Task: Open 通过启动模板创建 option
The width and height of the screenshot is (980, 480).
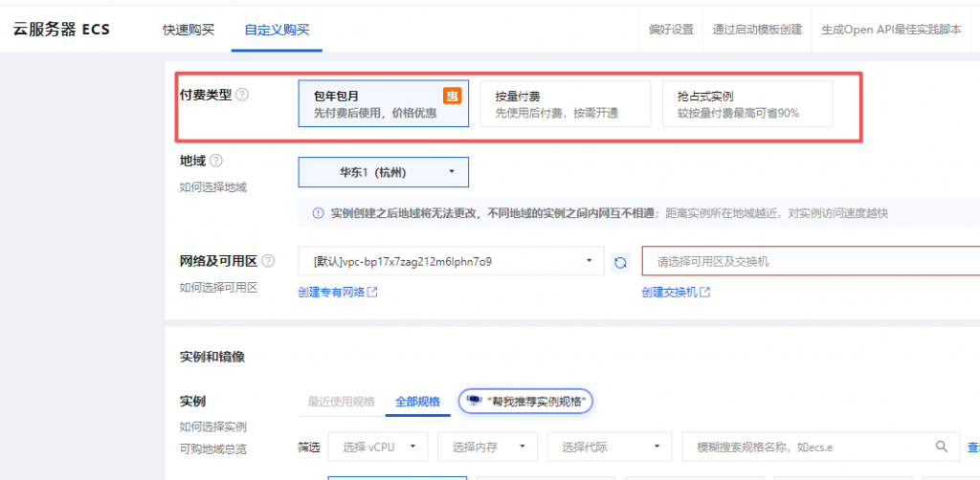Action: pyautogui.click(x=757, y=29)
